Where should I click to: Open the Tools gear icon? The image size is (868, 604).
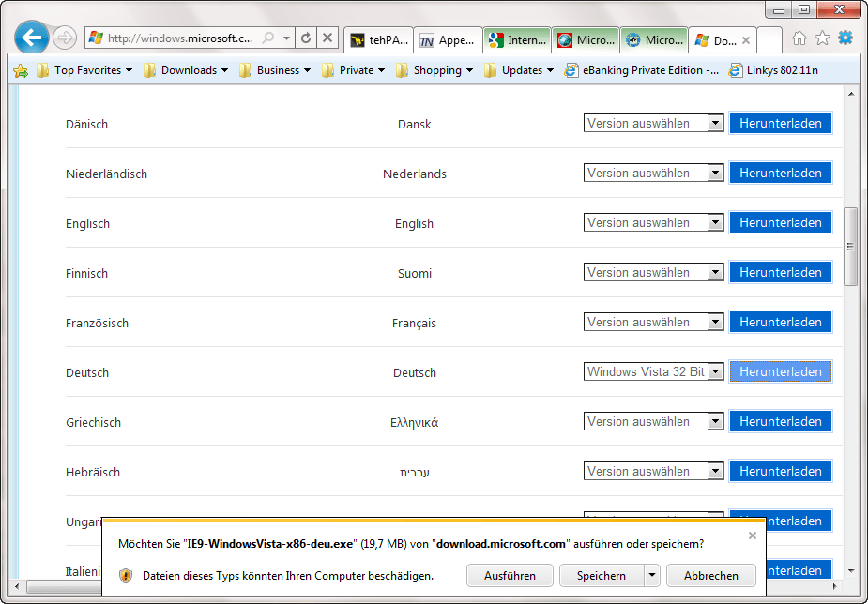[845, 38]
